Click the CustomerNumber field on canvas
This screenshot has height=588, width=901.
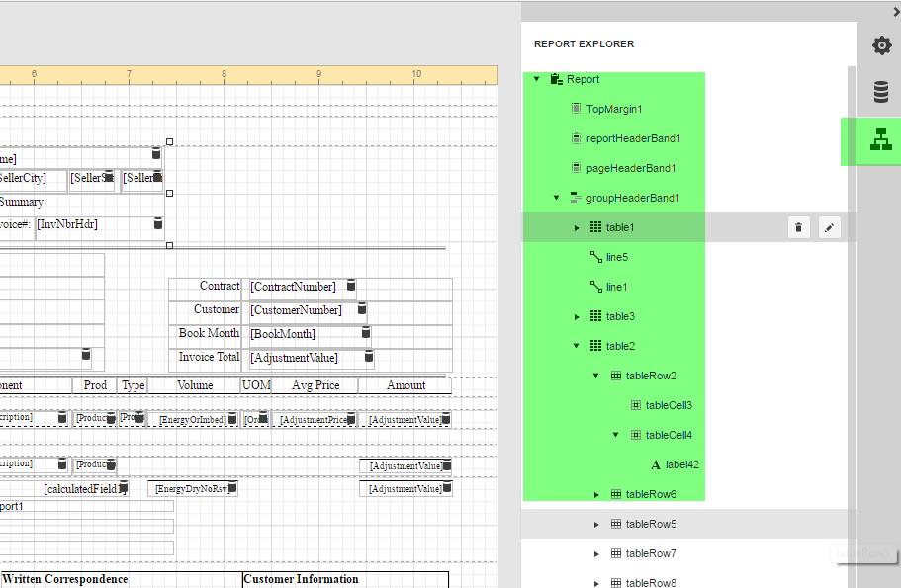[295, 310]
